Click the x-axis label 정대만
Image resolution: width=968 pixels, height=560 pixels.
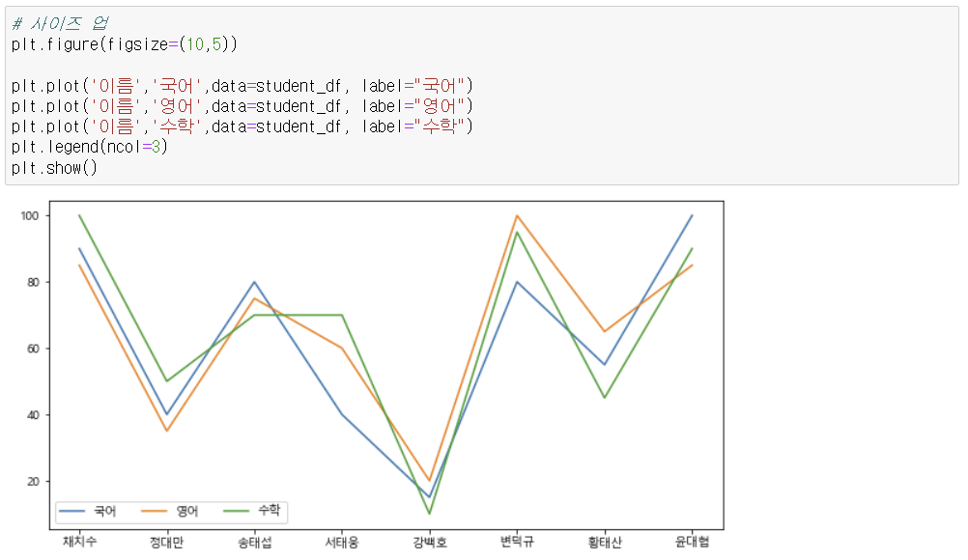pos(167,542)
